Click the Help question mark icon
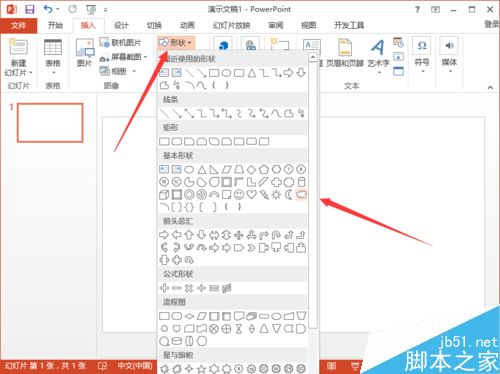This screenshot has height=374, width=500. pos(417,9)
